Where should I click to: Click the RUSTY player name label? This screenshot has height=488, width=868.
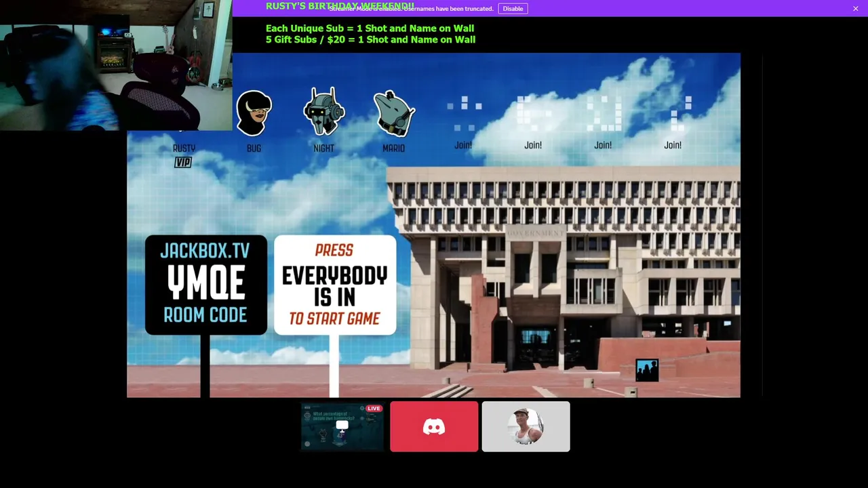pyautogui.click(x=184, y=148)
